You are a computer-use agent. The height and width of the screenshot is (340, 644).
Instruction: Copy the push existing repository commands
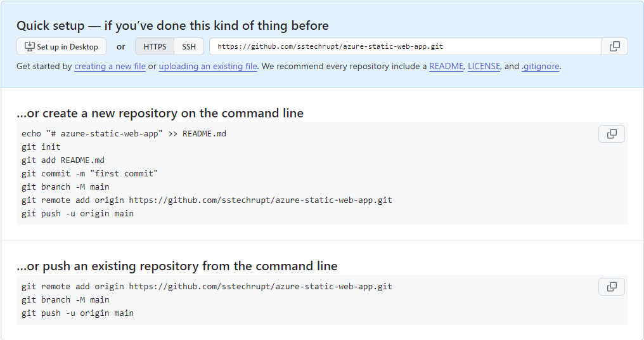[611, 287]
